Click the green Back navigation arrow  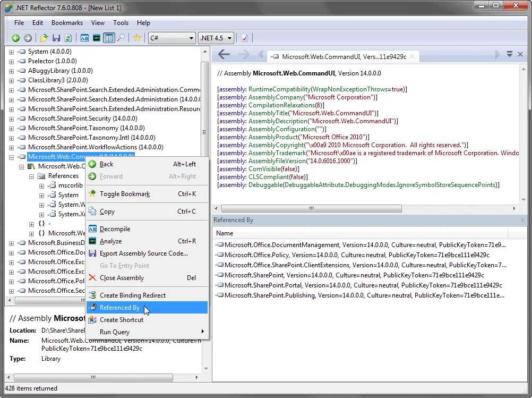[x=16, y=38]
